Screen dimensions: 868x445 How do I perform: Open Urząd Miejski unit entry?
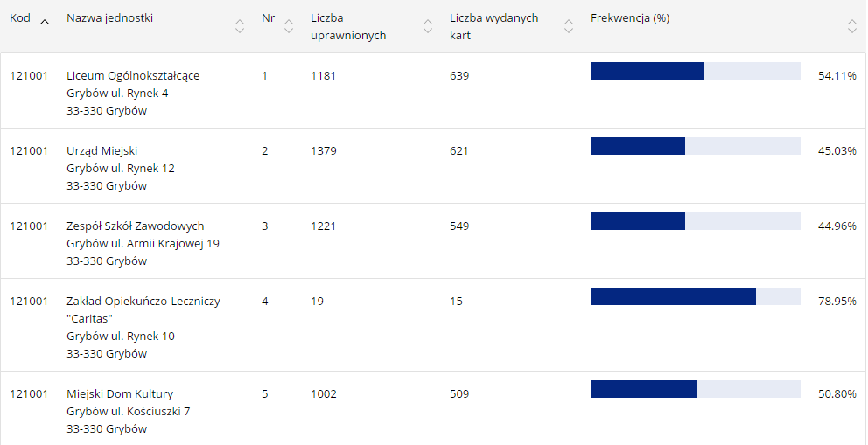(x=102, y=151)
